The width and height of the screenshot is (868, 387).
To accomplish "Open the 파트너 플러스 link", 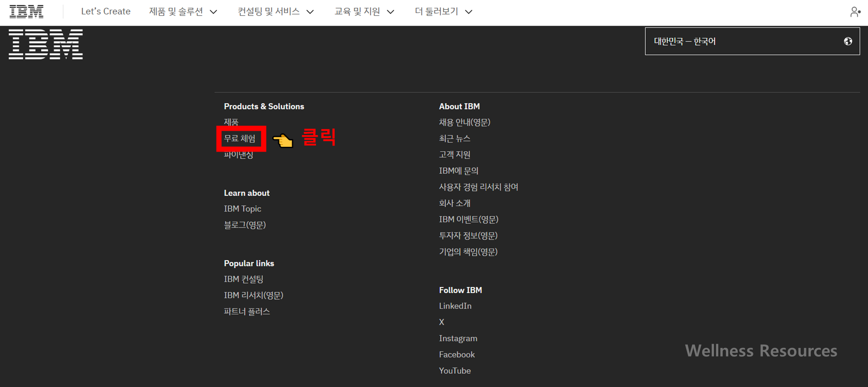I will click(x=247, y=311).
